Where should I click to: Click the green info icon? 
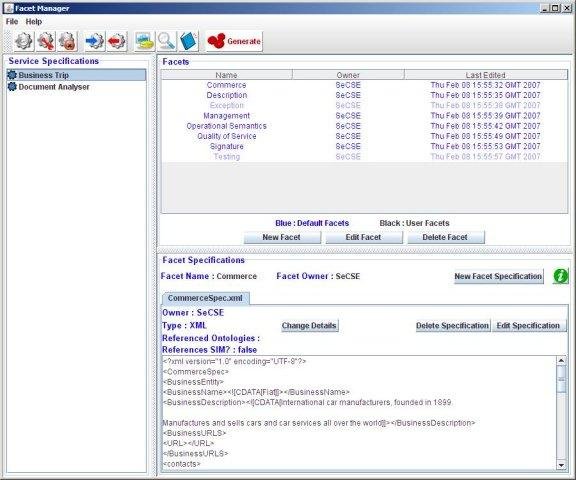point(561,276)
